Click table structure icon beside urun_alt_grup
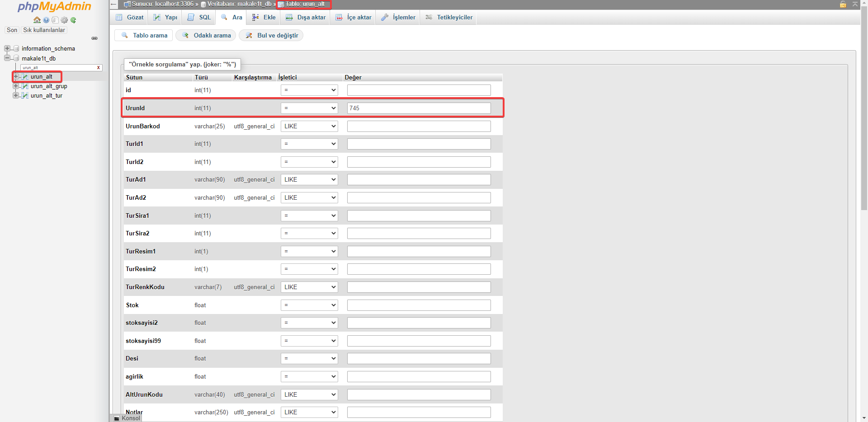This screenshot has width=868, height=422. [x=25, y=86]
